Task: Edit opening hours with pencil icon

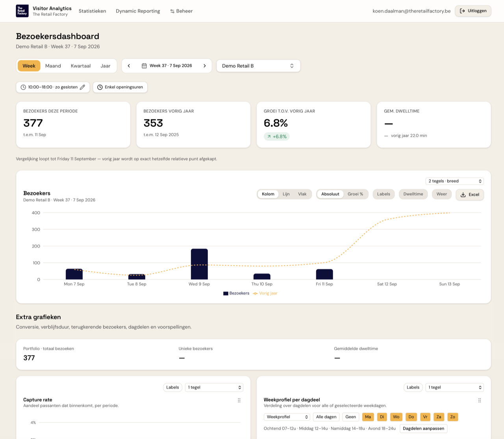Action: coord(82,87)
